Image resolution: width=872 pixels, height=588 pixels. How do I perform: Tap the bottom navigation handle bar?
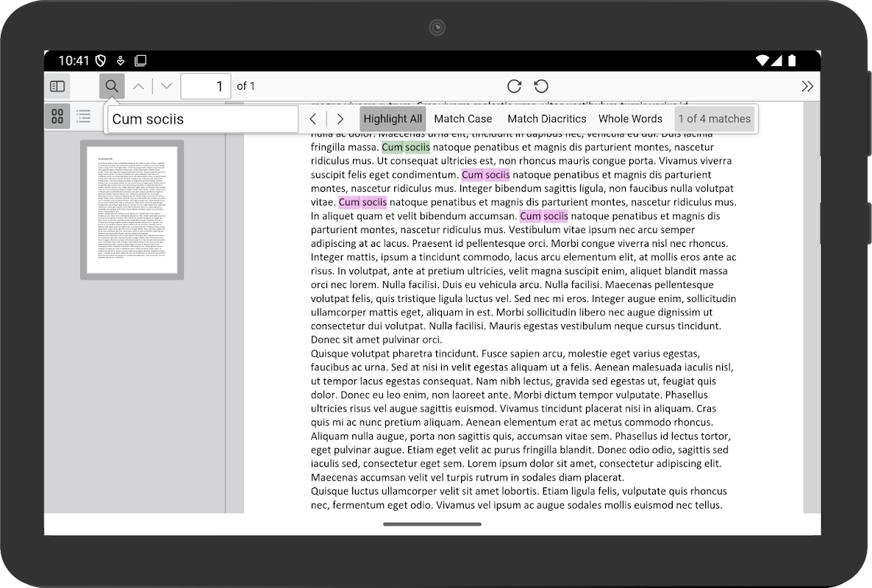tap(432, 524)
